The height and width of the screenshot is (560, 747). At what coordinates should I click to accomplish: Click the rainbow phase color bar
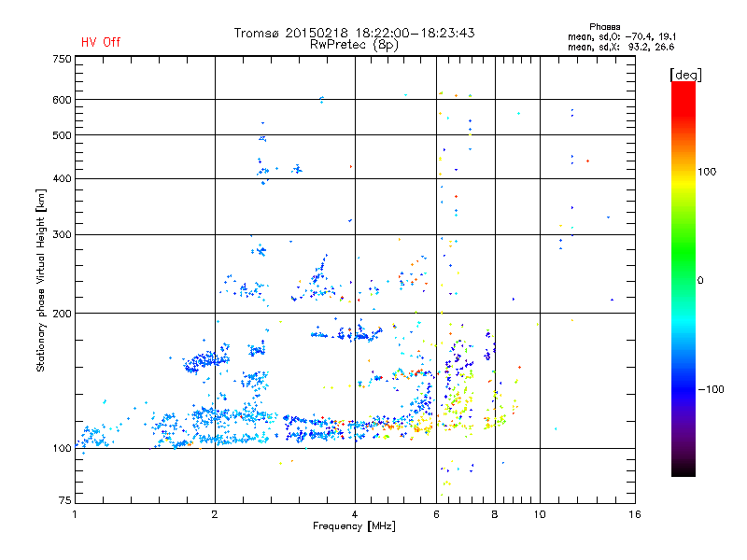(x=684, y=279)
